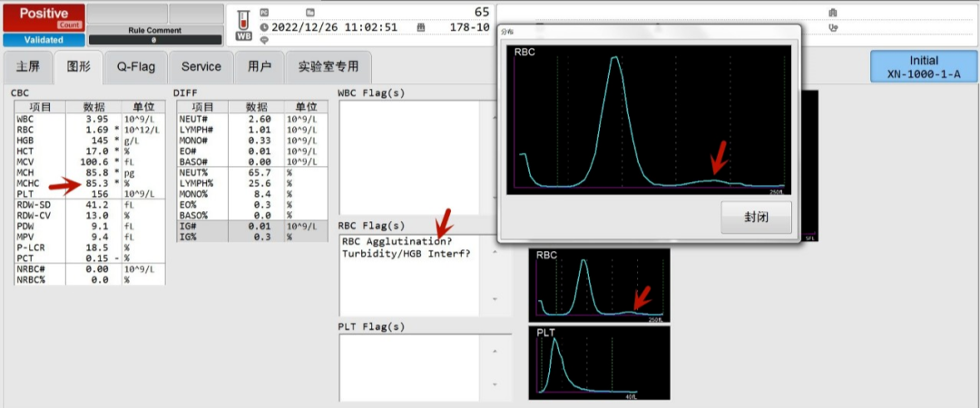Screen dimensions: 980x408
Task: Click the NEUT% value 65.7
Action: (258, 172)
